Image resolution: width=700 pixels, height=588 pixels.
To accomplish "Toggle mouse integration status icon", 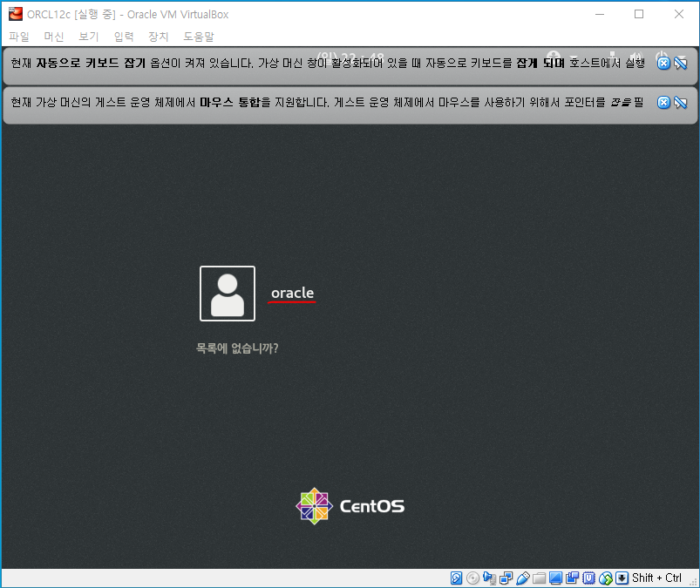I will [605, 578].
